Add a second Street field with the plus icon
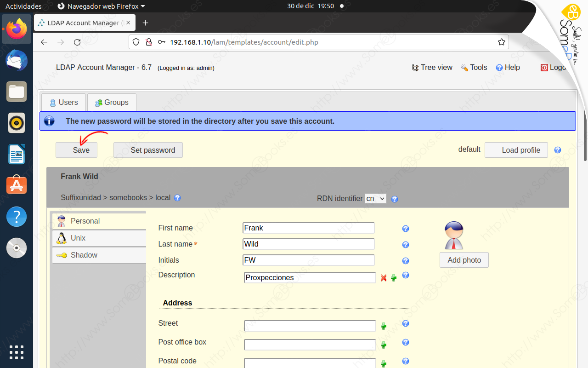This screenshot has width=588, height=368. click(x=384, y=326)
